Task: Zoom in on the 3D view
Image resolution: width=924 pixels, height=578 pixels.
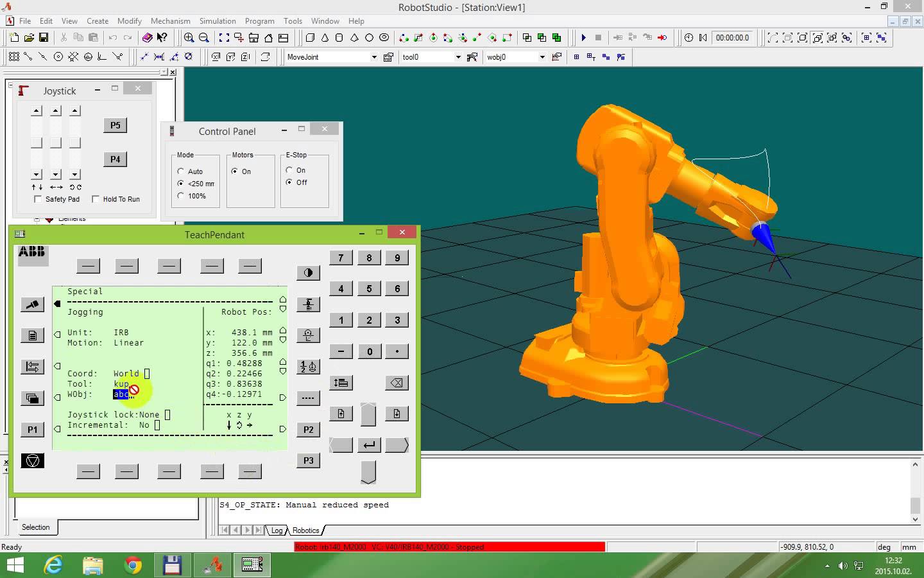Action: click(189, 38)
